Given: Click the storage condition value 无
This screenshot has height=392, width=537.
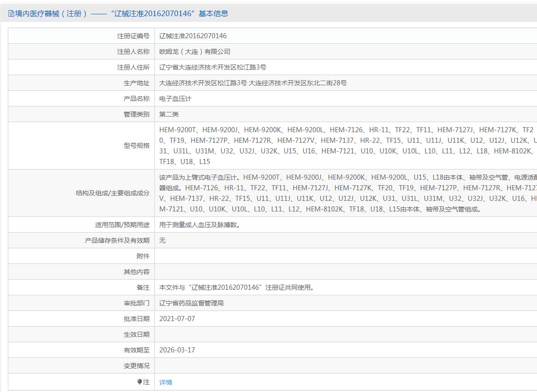Looking at the screenshot, I should pyautogui.click(x=162, y=240).
